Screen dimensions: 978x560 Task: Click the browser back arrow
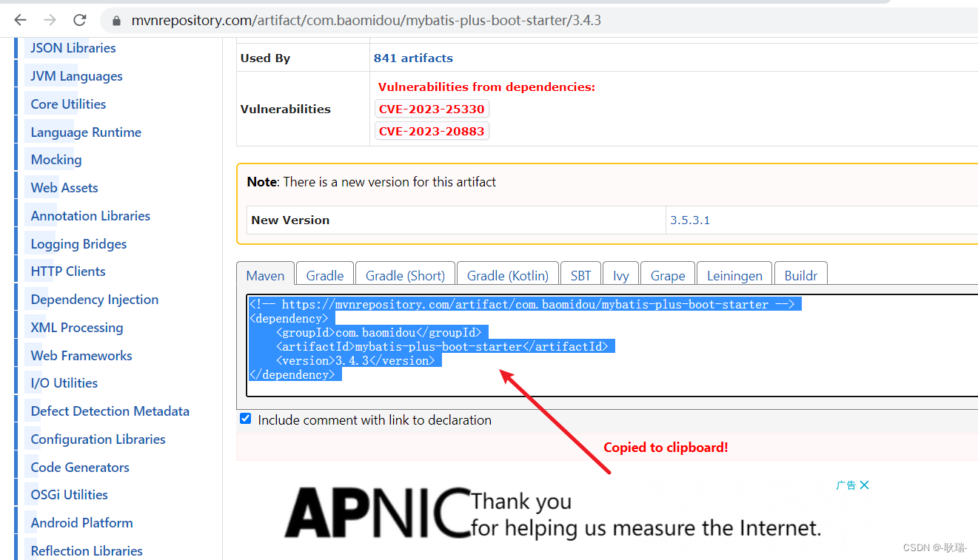(21, 20)
